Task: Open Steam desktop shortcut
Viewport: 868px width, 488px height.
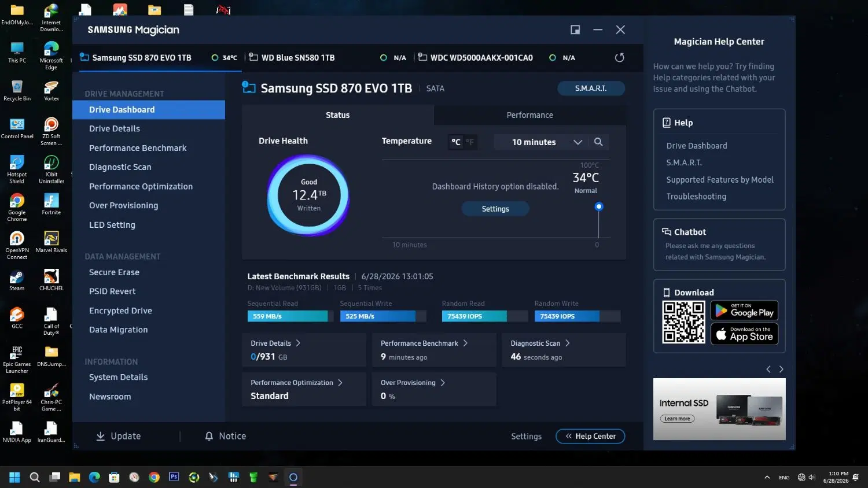Action: 17,280
